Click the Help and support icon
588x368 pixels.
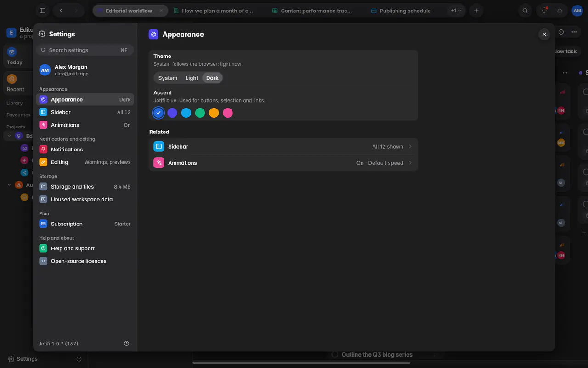click(43, 248)
